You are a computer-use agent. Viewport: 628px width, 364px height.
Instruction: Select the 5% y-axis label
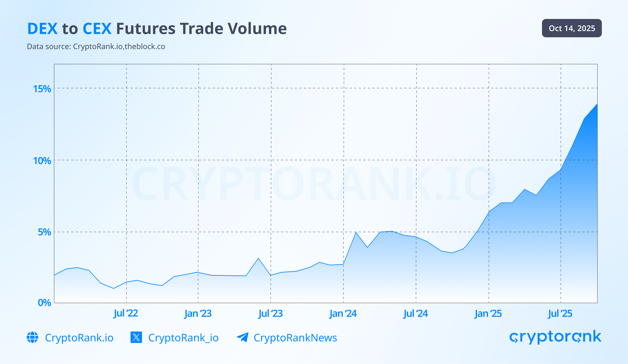tap(44, 232)
